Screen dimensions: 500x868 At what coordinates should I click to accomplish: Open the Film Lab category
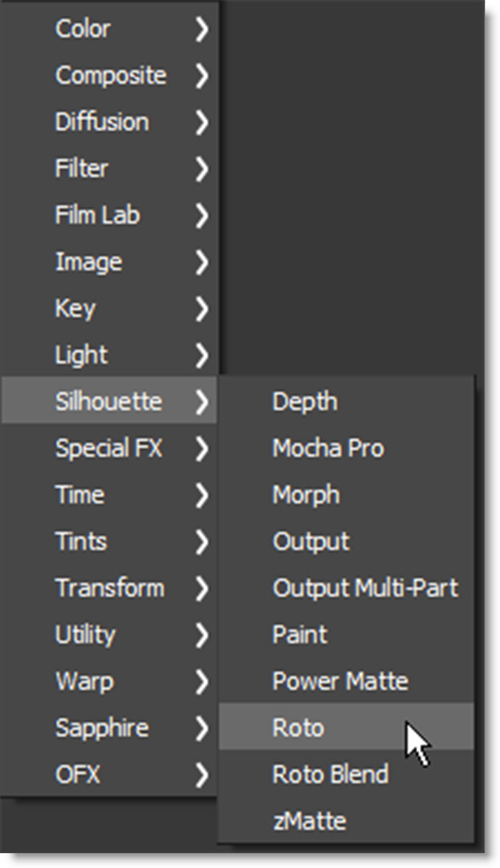tap(97, 215)
